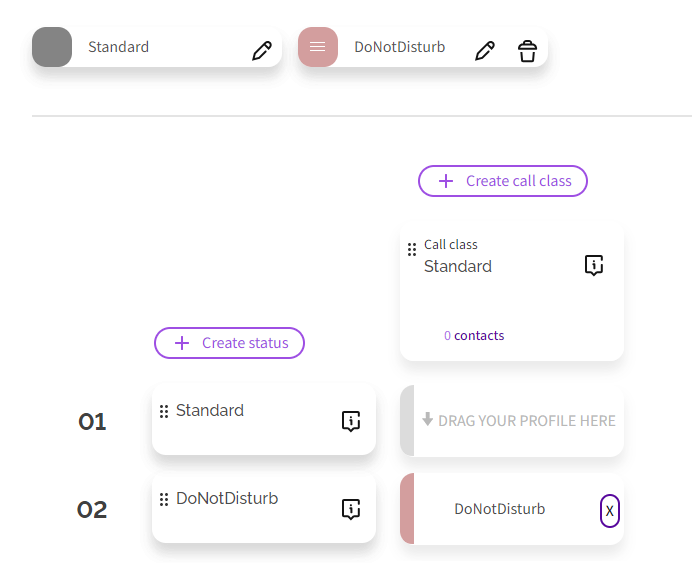
Task: Open info icon on Standard call class card
Action: [594, 265]
